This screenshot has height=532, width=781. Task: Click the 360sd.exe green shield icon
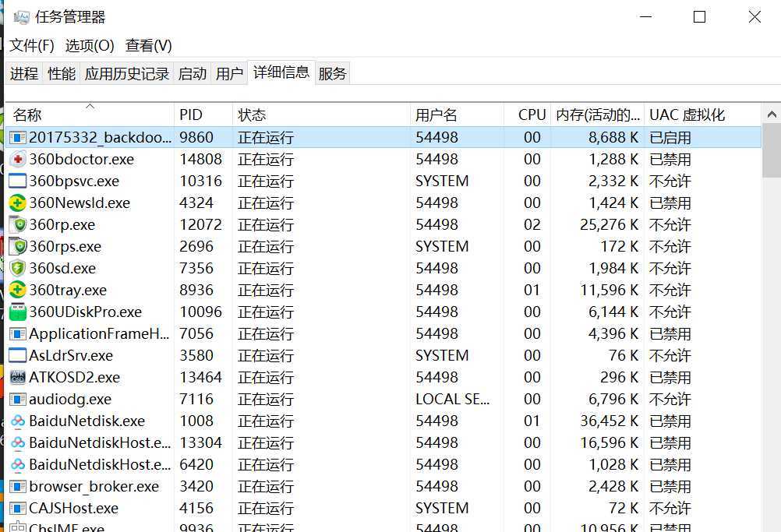17,268
